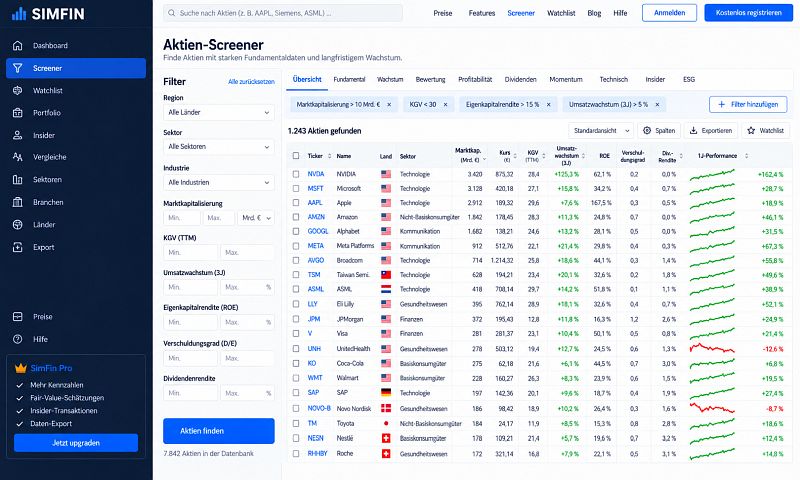Click the Dividendenrendite Max. input
The height and width of the screenshot is (480, 800).
tap(247, 393)
